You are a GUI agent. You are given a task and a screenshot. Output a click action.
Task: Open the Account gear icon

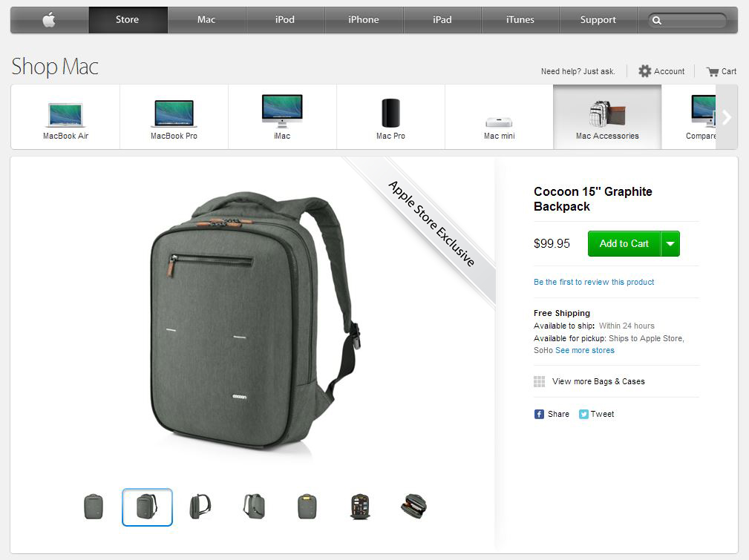645,71
